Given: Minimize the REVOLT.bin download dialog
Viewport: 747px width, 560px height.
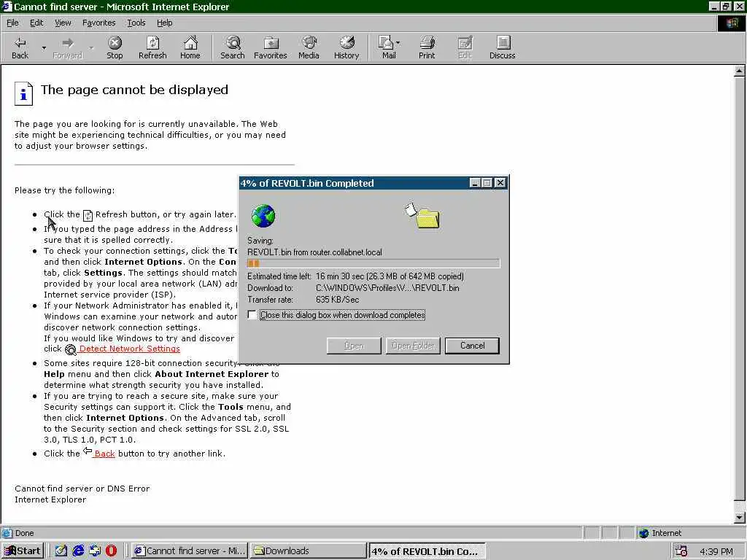Looking at the screenshot, I should pos(475,183).
